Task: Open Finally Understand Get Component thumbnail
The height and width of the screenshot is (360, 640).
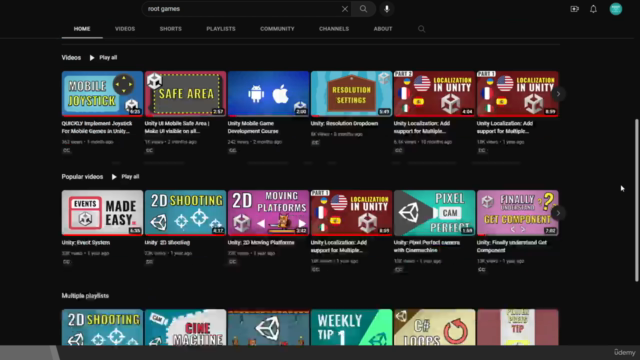Action: click(518, 213)
